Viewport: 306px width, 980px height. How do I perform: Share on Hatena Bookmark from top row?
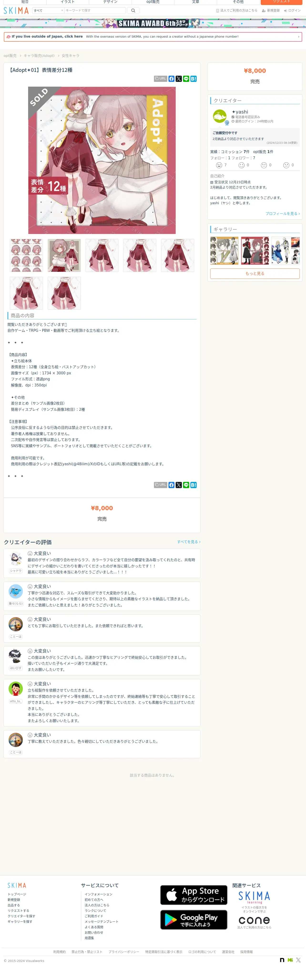tap(193, 79)
